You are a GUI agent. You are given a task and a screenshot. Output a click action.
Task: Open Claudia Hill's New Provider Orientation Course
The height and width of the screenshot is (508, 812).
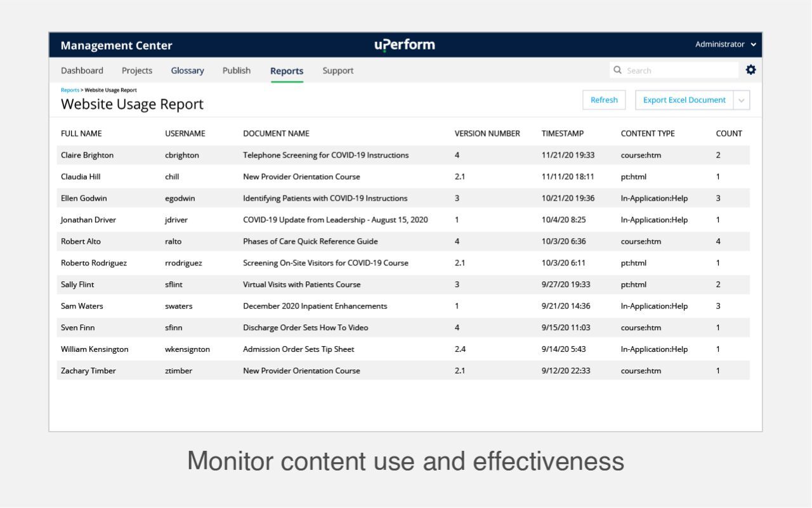pyautogui.click(x=301, y=177)
